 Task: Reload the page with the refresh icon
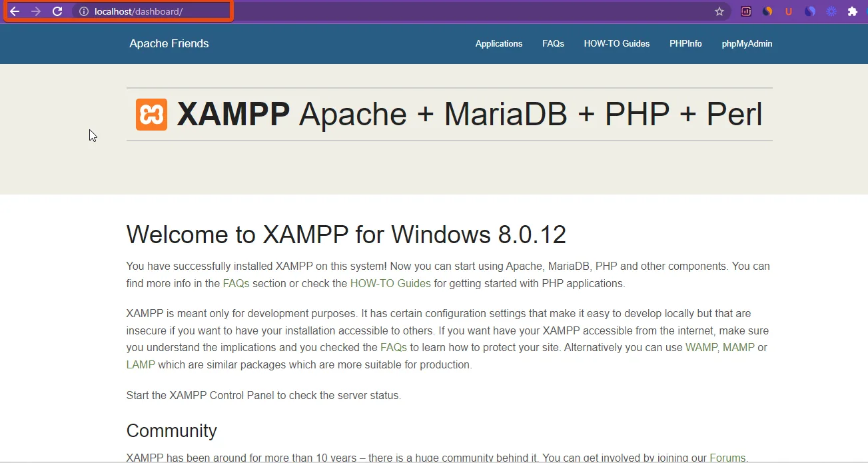coord(57,11)
